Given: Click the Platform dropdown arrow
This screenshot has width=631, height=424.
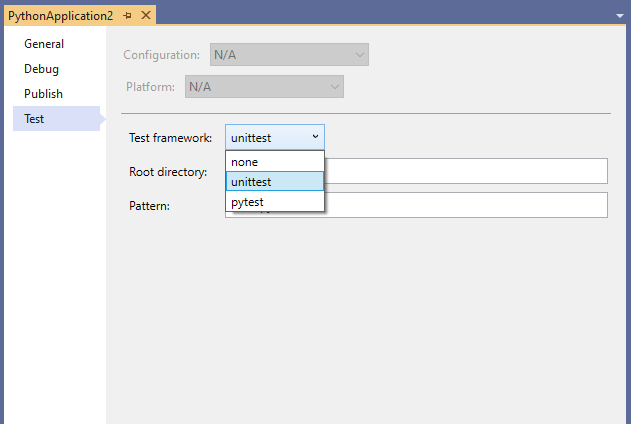Looking at the screenshot, I should (x=334, y=87).
